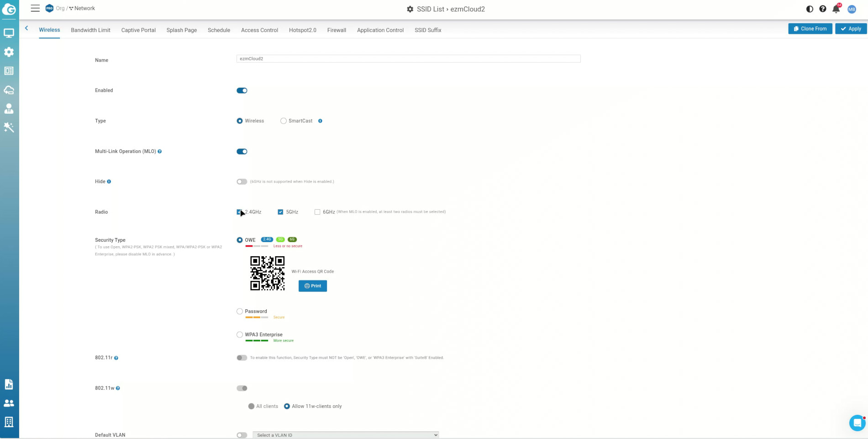The height and width of the screenshot is (439, 868).
Task: Open the chat support bubble
Action: [x=857, y=423]
